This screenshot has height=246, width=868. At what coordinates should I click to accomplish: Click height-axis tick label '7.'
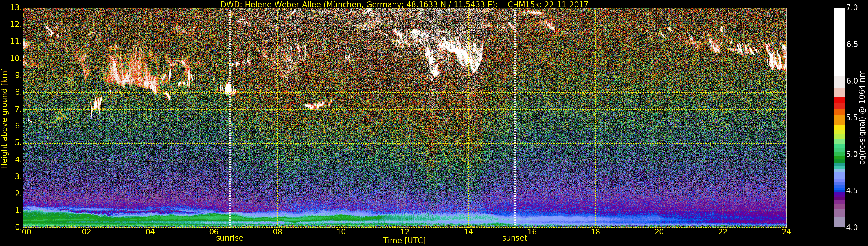pyautogui.click(x=18, y=109)
